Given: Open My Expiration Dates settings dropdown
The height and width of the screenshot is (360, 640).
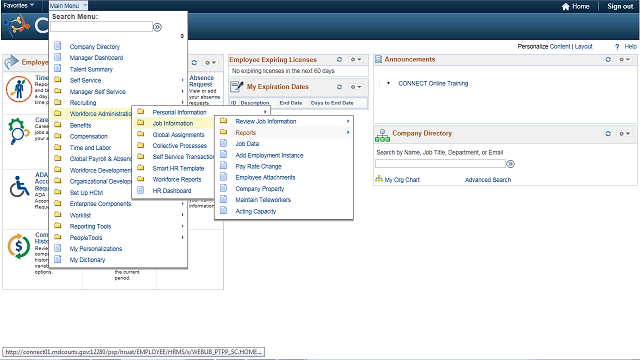Looking at the screenshot, I should click(356, 87).
